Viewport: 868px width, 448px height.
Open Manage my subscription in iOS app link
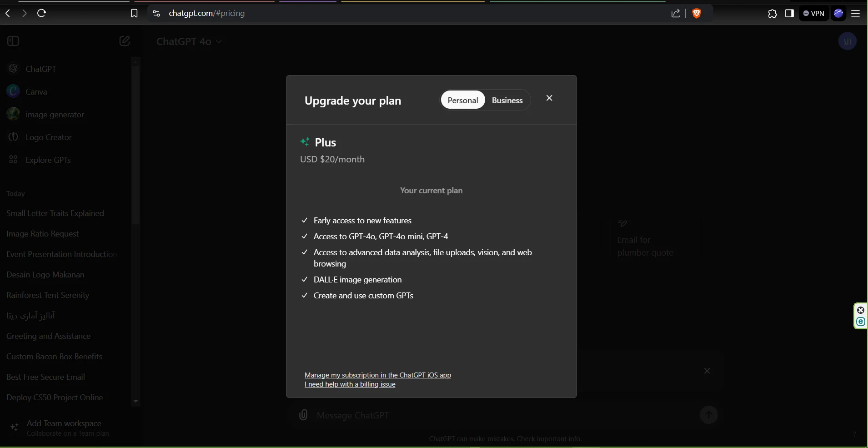(x=378, y=375)
